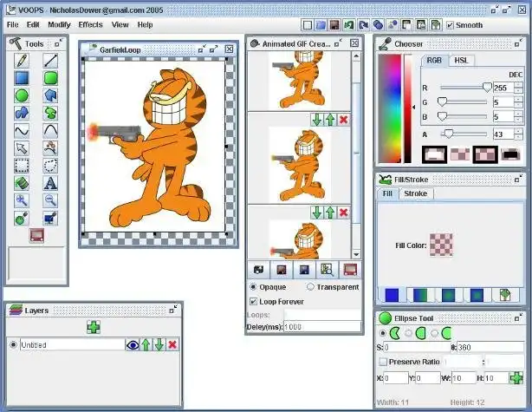Select the linear gradient fill type tab

point(420,295)
